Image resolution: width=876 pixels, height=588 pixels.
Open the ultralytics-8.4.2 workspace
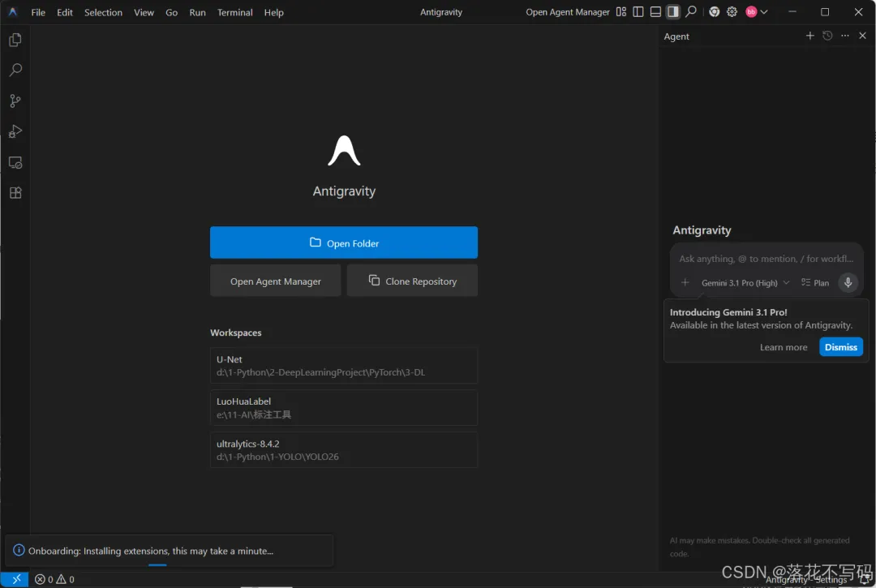tap(344, 450)
